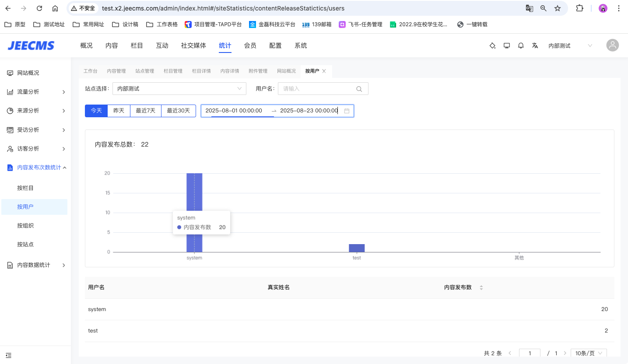Image resolution: width=628 pixels, height=364 pixels.
Task: Select the 昨天 time range option
Action: (x=119, y=111)
